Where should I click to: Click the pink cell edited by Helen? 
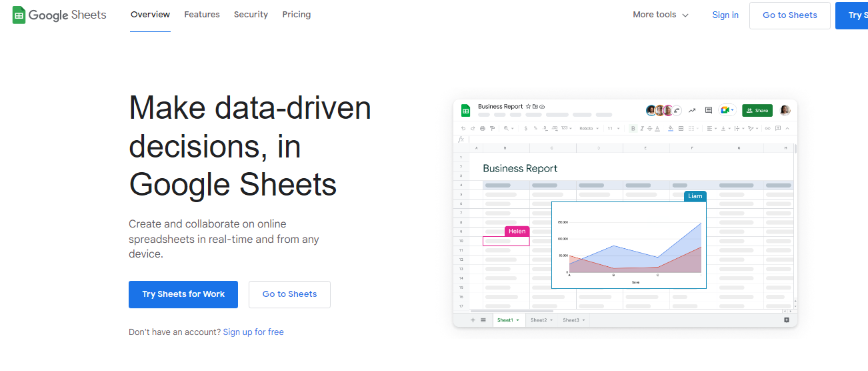click(x=506, y=241)
